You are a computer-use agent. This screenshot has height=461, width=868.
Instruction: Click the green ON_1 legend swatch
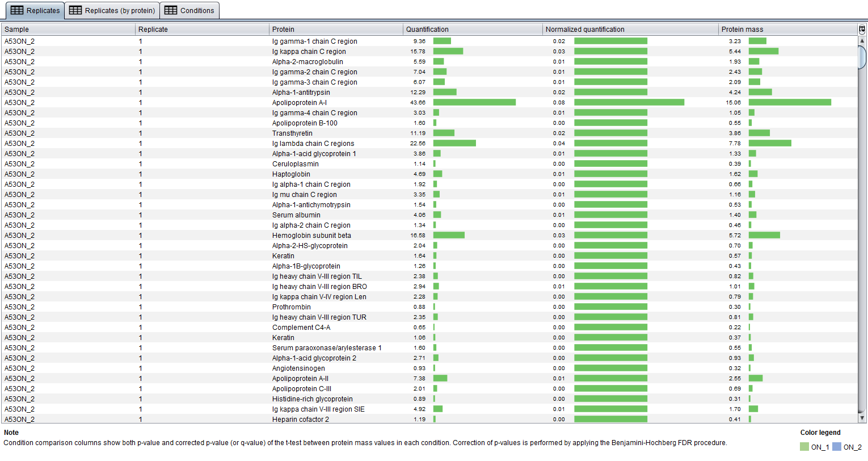pos(804,447)
